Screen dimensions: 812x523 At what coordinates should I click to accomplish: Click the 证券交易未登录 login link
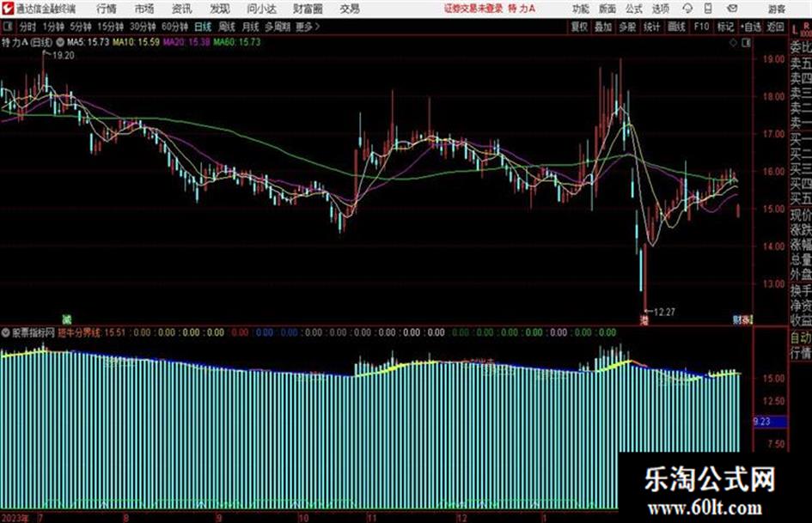(473, 9)
